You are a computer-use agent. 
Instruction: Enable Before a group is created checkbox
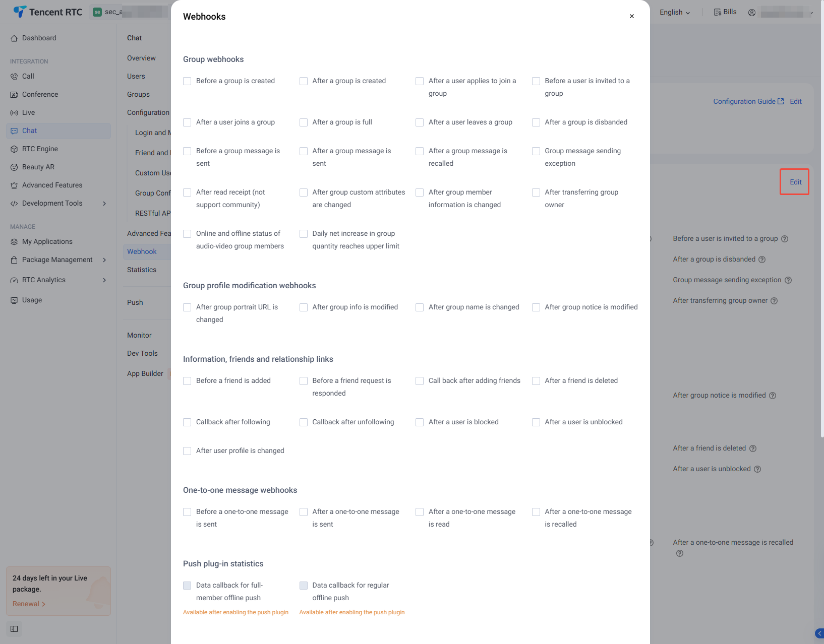187,81
